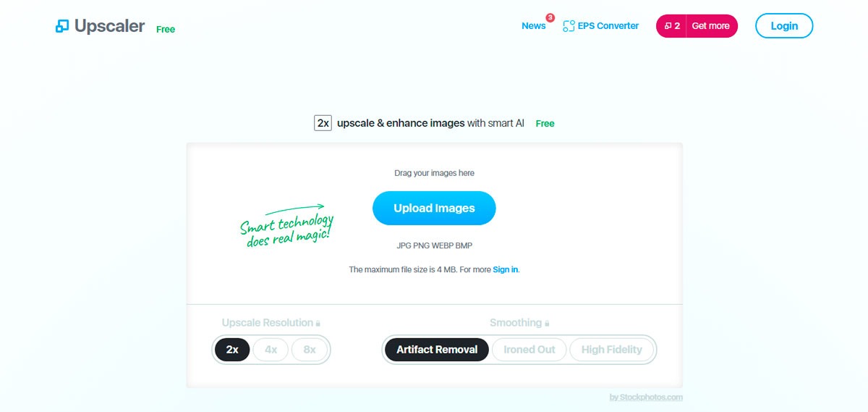
Task: Select the 4x upscale resolution
Action: click(271, 350)
